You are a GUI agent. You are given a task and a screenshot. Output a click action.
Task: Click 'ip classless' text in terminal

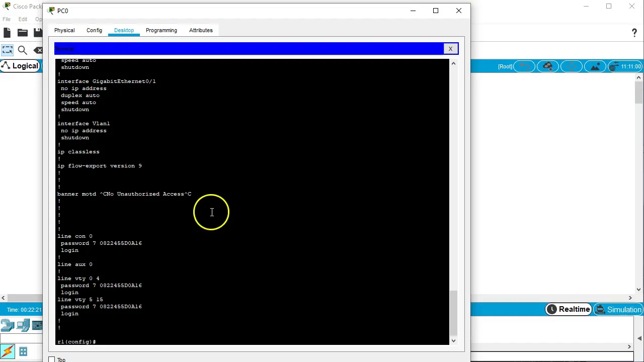click(78, 152)
